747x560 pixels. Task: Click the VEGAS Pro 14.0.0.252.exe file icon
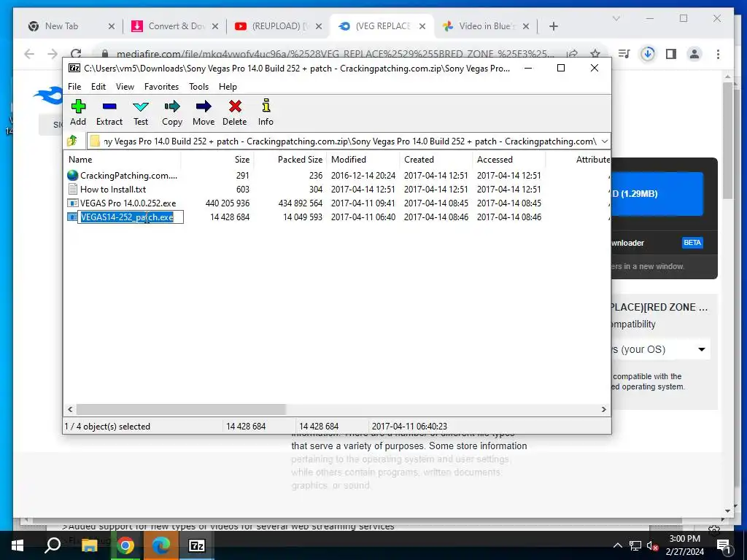point(72,203)
